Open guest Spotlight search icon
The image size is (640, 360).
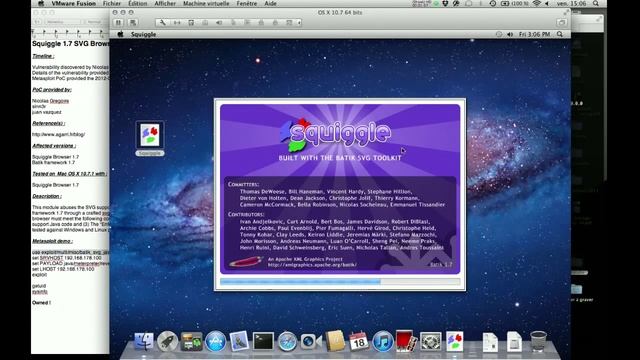[x=560, y=34]
